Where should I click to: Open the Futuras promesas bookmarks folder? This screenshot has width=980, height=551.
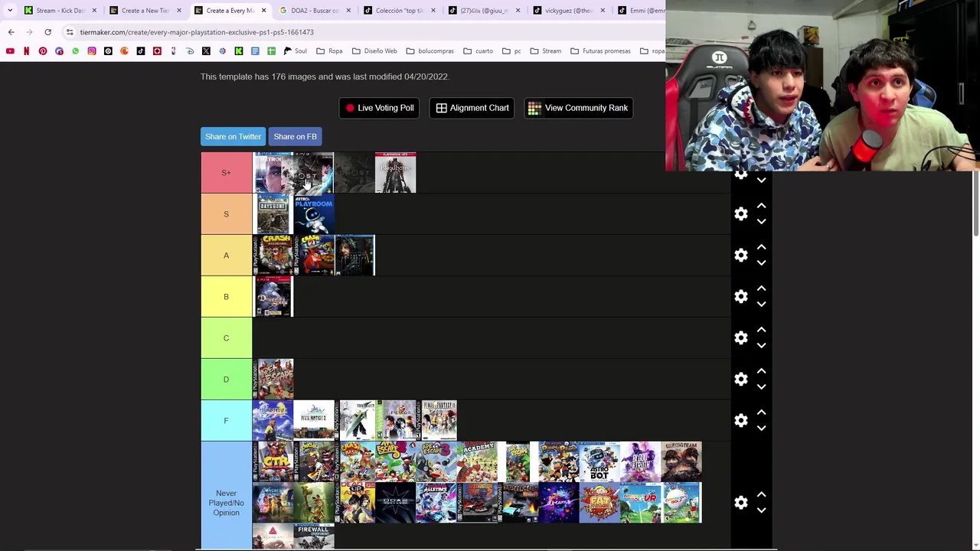tap(600, 51)
